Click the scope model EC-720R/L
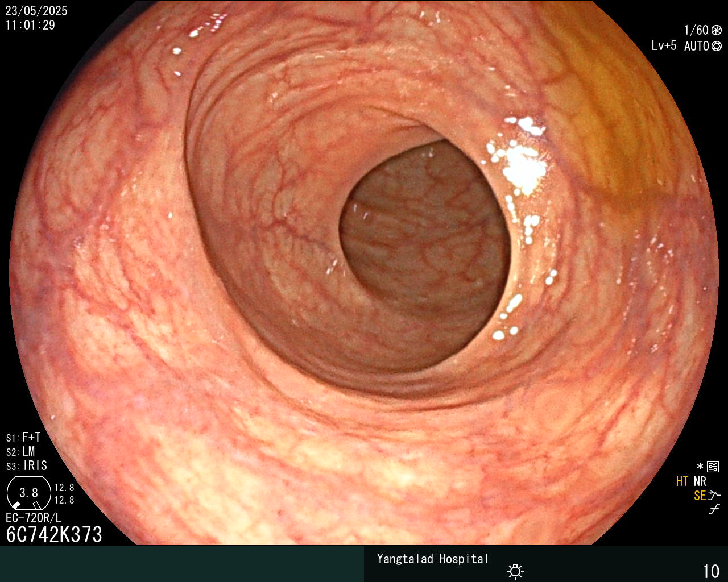The height and width of the screenshot is (582, 728). pyautogui.click(x=34, y=518)
